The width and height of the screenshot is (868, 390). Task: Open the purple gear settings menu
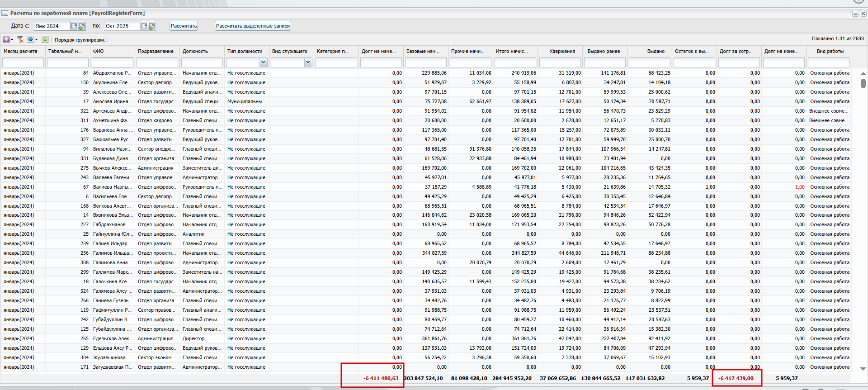pyautogui.click(x=6, y=39)
